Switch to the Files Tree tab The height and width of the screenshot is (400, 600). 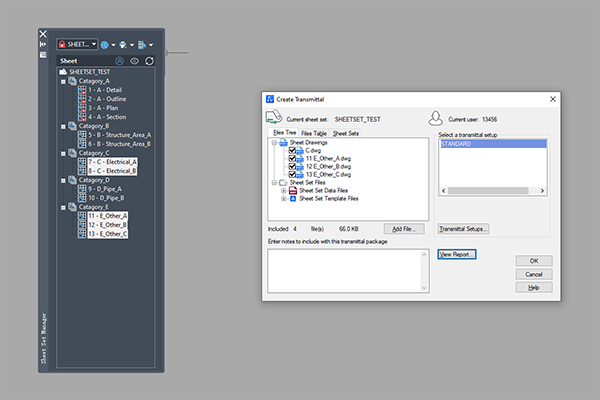[284, 132]
